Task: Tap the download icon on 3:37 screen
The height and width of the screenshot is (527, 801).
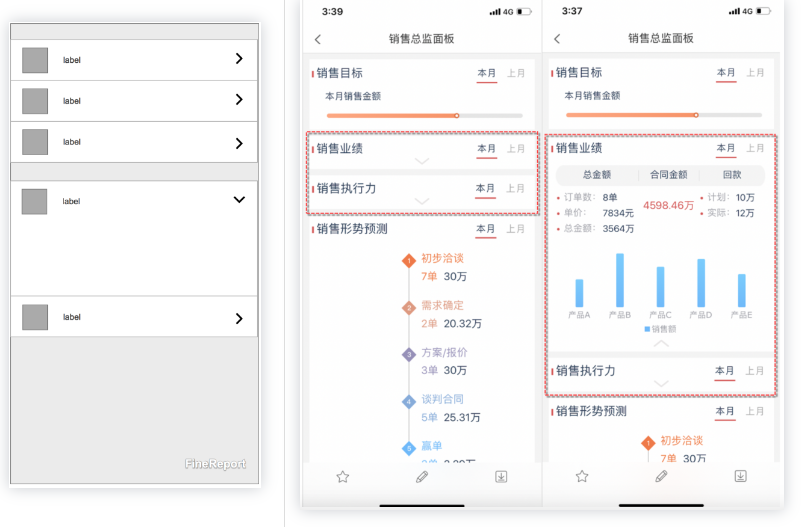Action: click(740, 476)
